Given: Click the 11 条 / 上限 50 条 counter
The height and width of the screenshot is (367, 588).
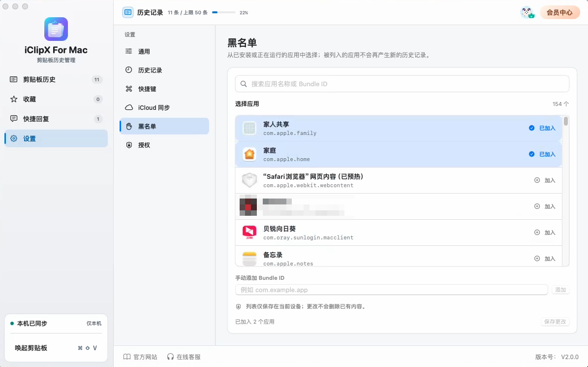Looking at the screenshot, I should [x=187, y=12].
